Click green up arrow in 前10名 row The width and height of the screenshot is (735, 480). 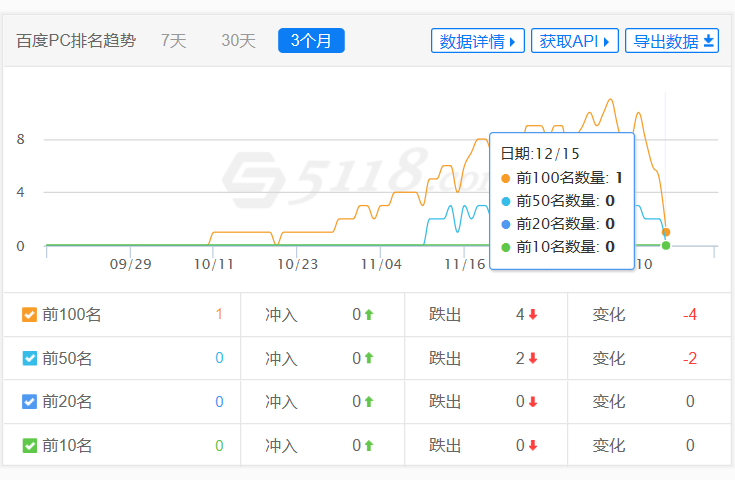[x=369, y=446]
